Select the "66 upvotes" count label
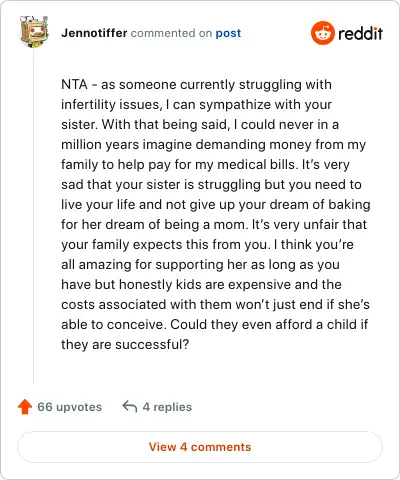This screenshot has height=480, width=400. pos(69,407)
